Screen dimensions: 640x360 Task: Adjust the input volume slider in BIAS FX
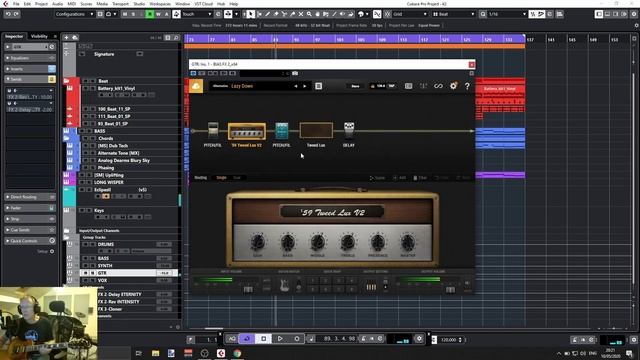[x=248, y=289]
